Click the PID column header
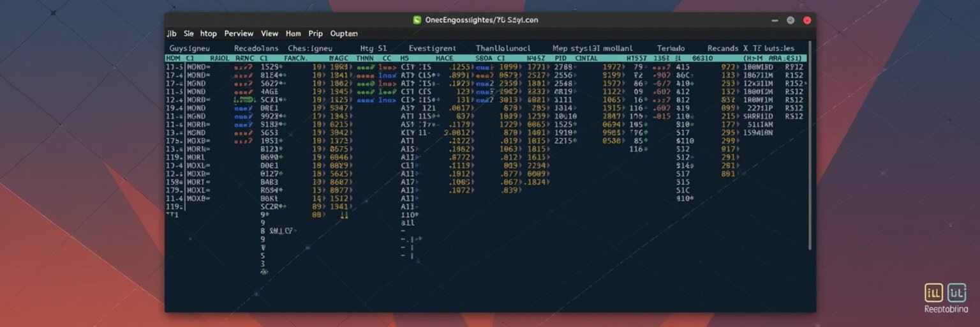Viewport: 980px width, 327px height. tap(561, 58)
